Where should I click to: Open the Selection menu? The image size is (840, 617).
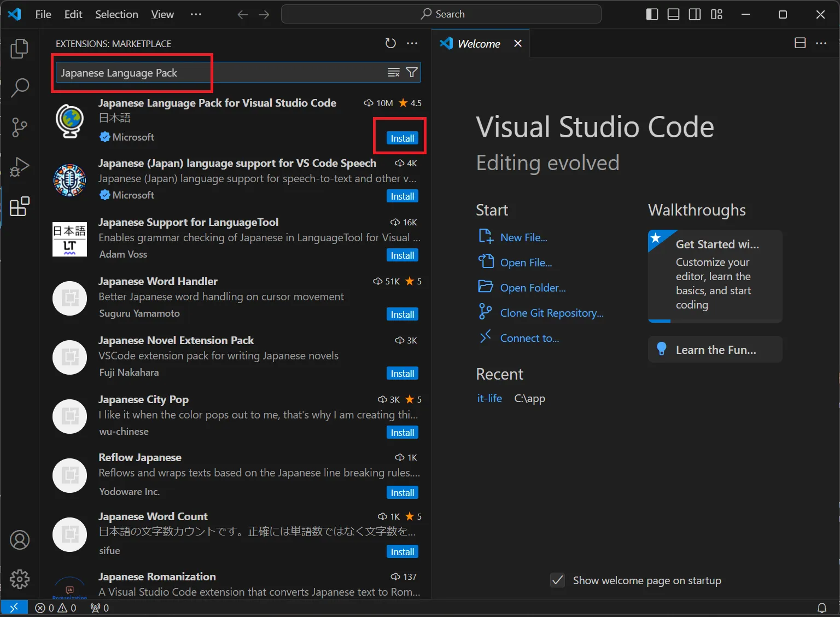[x=116, y=14]
